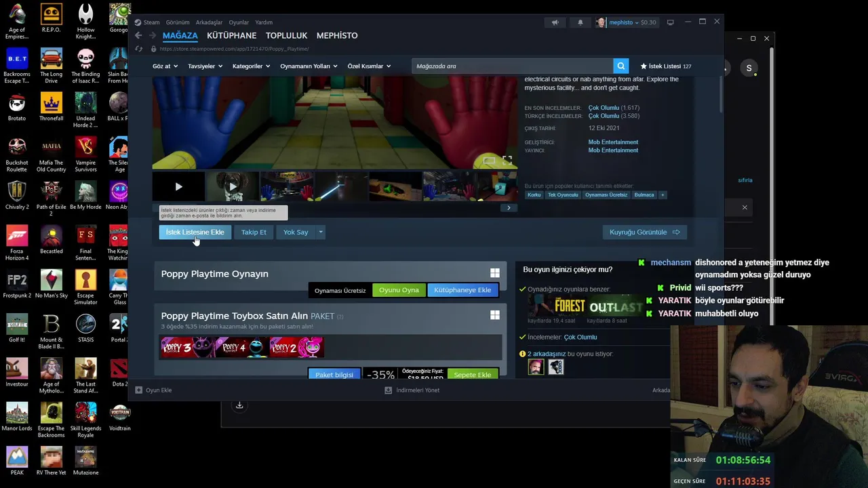Click the Steam page vertical scrollbar
This screenshot has width=868, height=488.
click(x=720, y=95)
